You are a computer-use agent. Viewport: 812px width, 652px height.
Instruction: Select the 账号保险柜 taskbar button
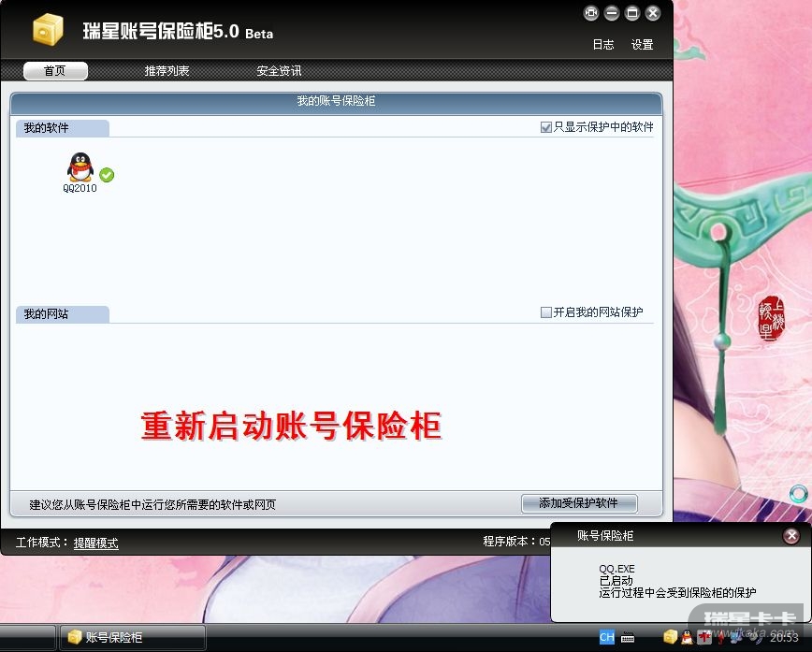(133, 637)
